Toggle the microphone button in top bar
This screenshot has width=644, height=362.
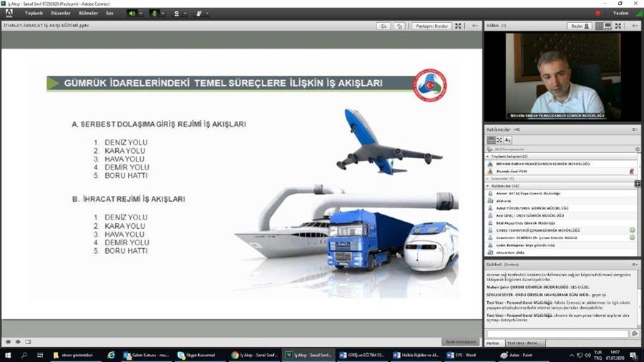click(154, 13)
